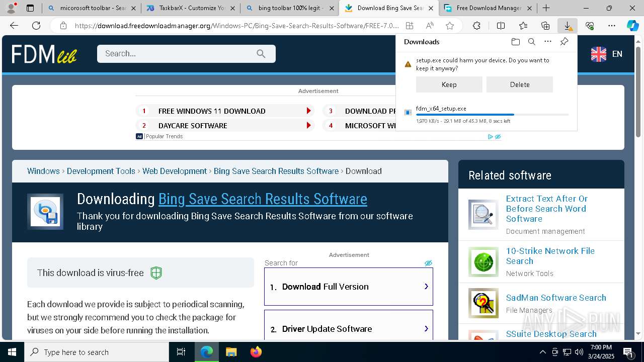Toggle Split screen icon in toolbar
This screenshot has height=362, width=644.
point(501,26)
